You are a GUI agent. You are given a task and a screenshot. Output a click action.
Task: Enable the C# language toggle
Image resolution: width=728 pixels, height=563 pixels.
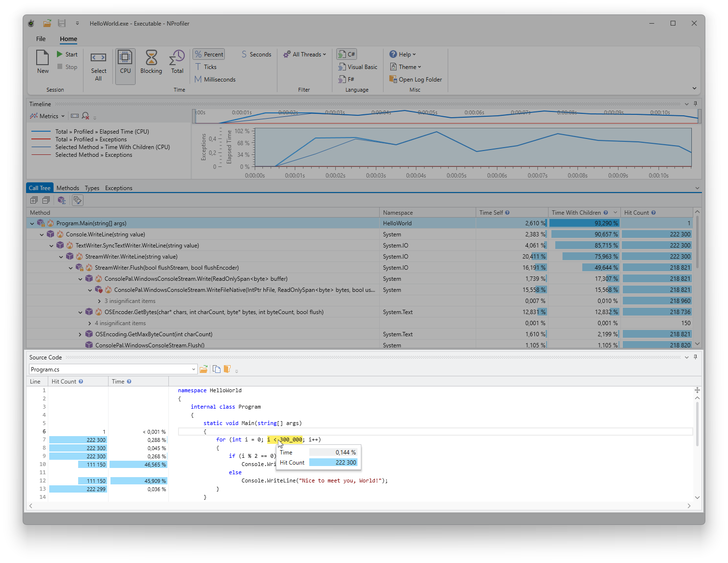(347, 55)
